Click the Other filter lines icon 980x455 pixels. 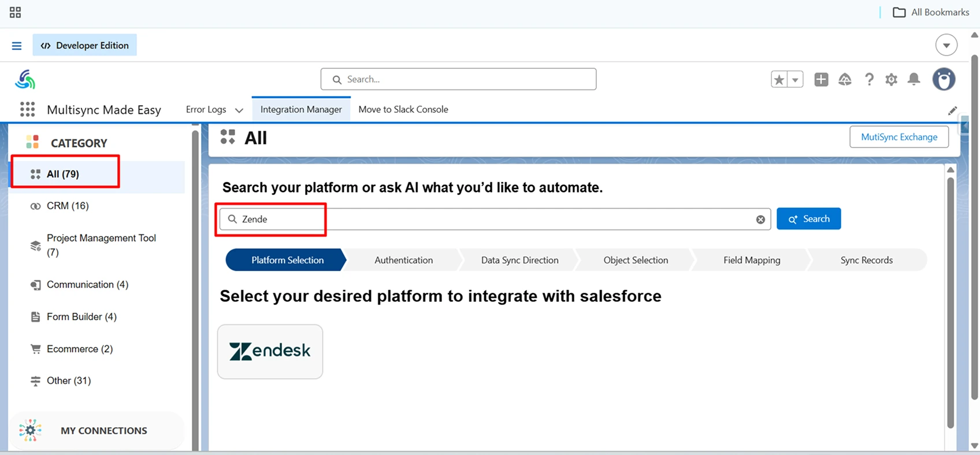click(35, 381)
